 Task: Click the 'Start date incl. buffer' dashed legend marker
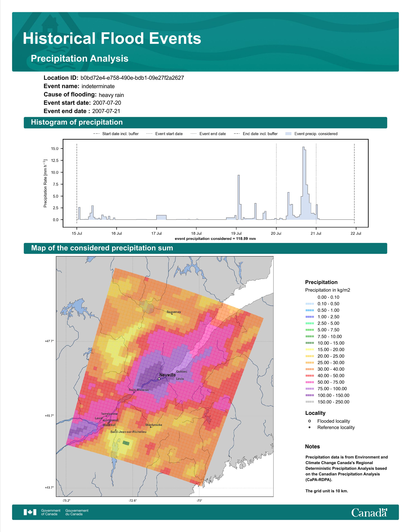[x=96, y=134]
